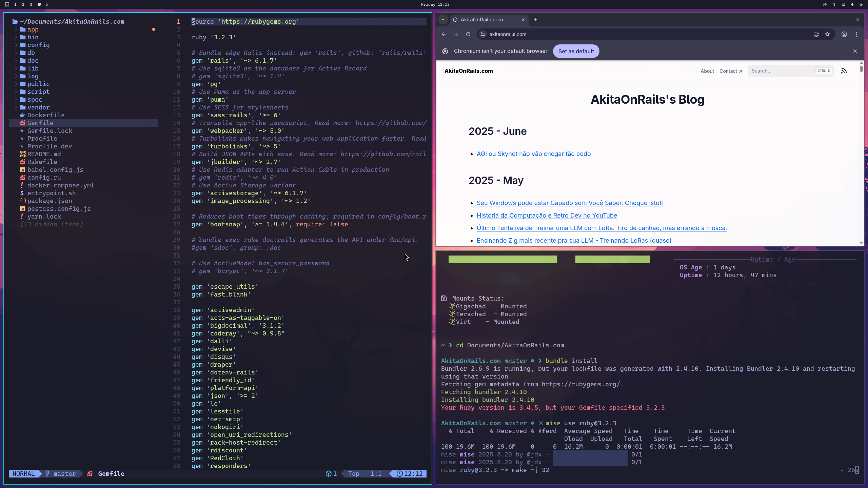Open the About link on the blog
Image resolution: width=868 pixels, height=488 pixels.
pyautogui.click(x=707, y=71)
